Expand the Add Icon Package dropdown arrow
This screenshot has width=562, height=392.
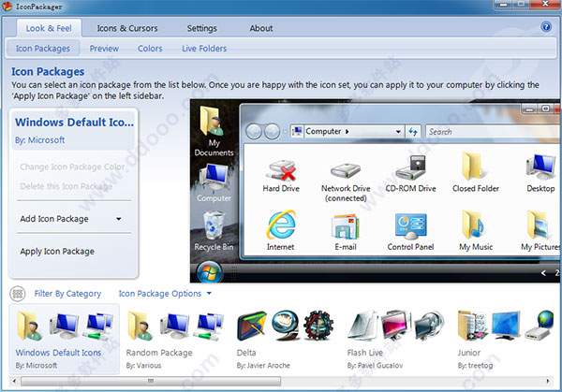(x=119, y=219)
